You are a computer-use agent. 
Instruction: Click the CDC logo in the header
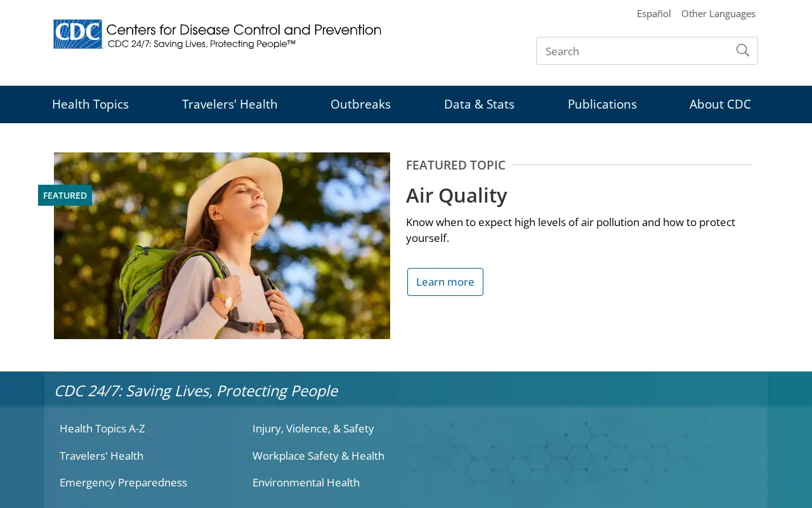[217, 34]
